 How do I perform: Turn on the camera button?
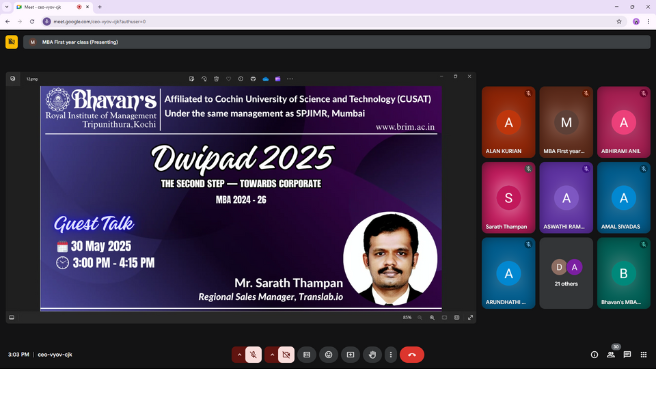(286, 355)
